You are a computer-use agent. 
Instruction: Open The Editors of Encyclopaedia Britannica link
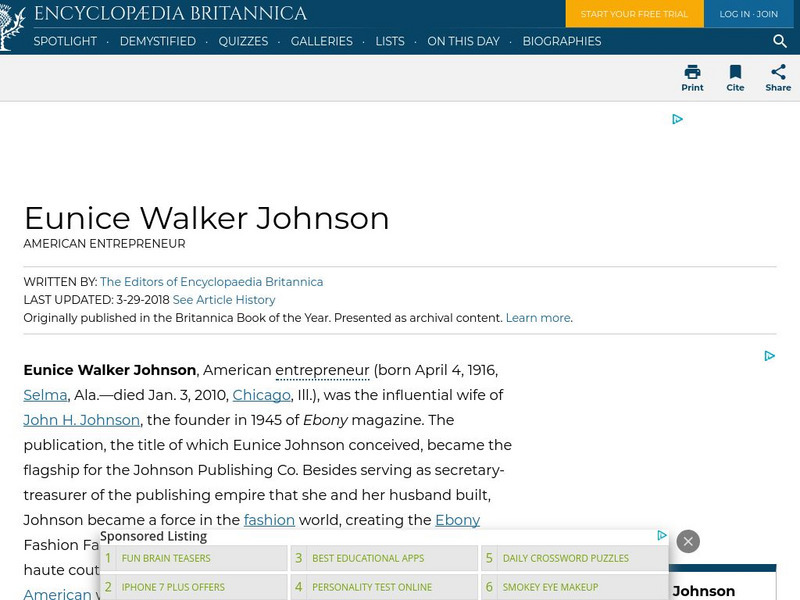pyautogui.click(x=212, y=281)
